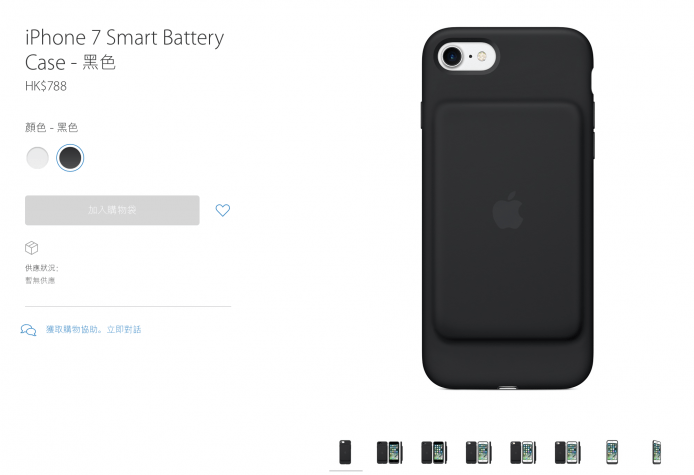Click the 顏色 - 黑色 color label
Screen dimensions: 694x475
pyautogui.click(x=51, y=127)
